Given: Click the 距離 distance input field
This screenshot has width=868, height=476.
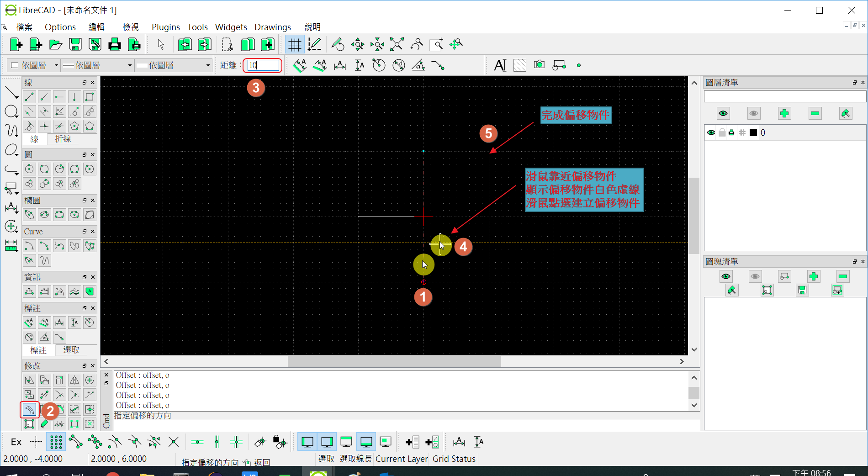Looking at the screenshot, I should point(263,65).
